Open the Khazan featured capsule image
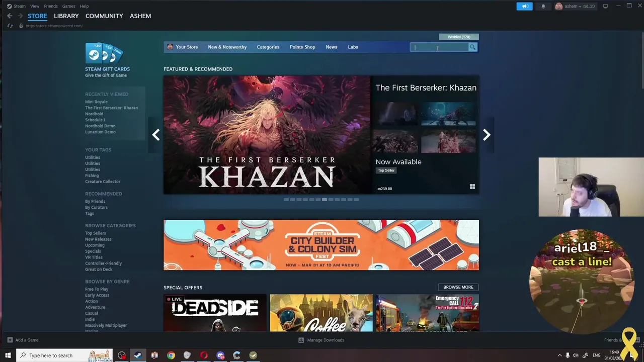Viewport: 644px width, 362px height. point(267,135)
